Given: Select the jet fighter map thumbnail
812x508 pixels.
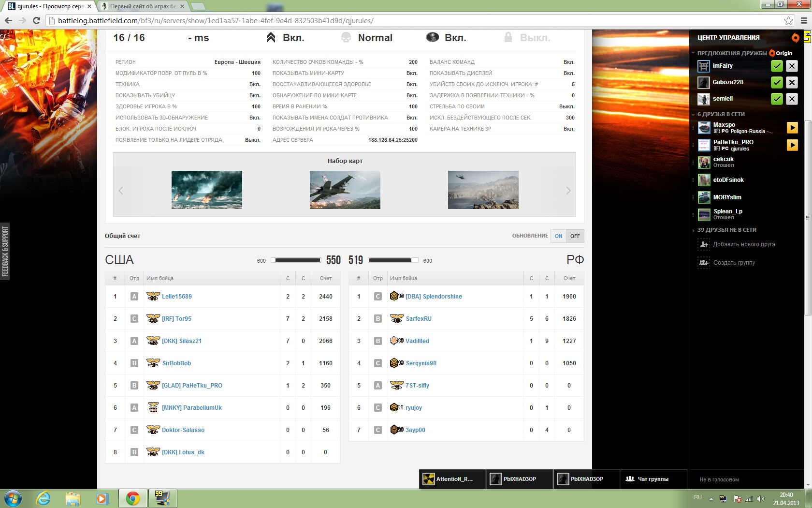Looking at the screenshot, I should pos(345,190).
